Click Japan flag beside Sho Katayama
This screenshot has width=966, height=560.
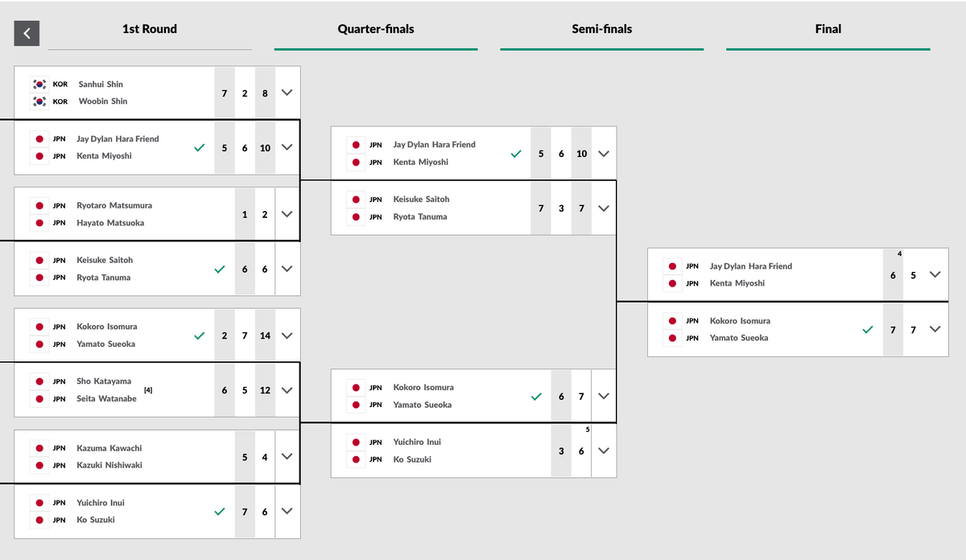click(39, 381)
